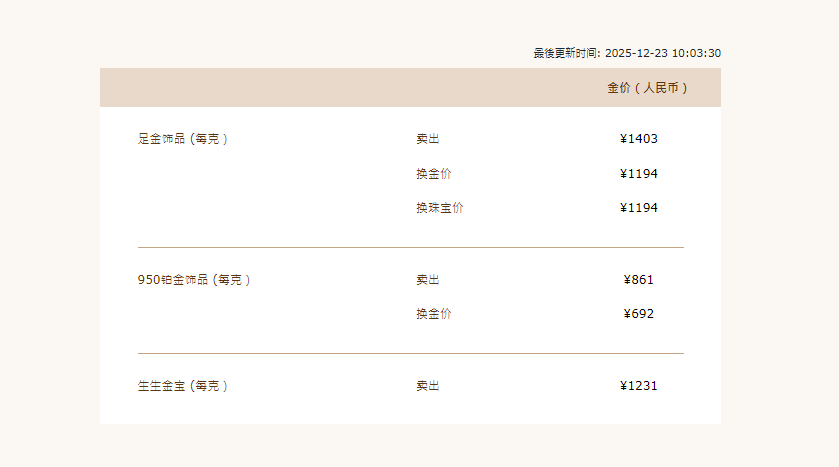
Task: Click the ¥861 price value
Action: pos(638,280)
